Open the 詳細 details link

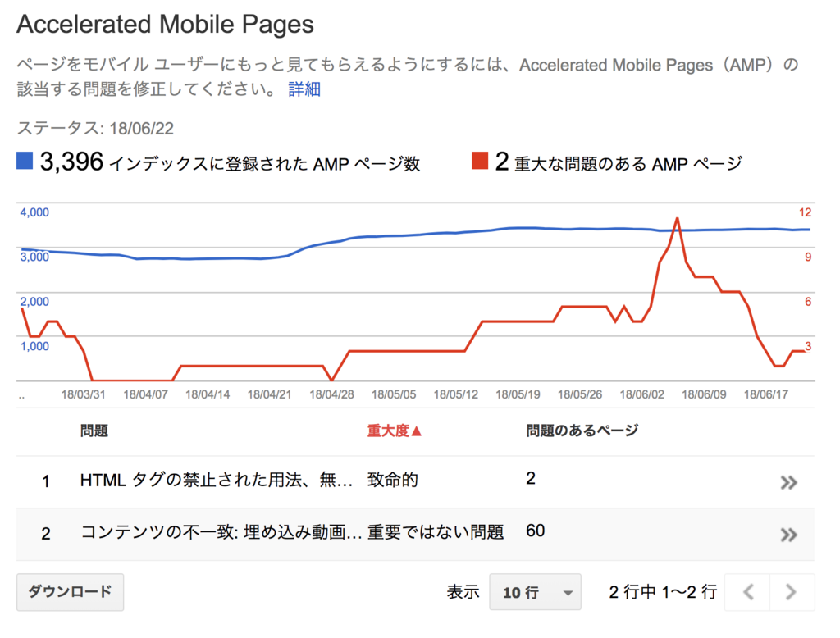point(304,89)
